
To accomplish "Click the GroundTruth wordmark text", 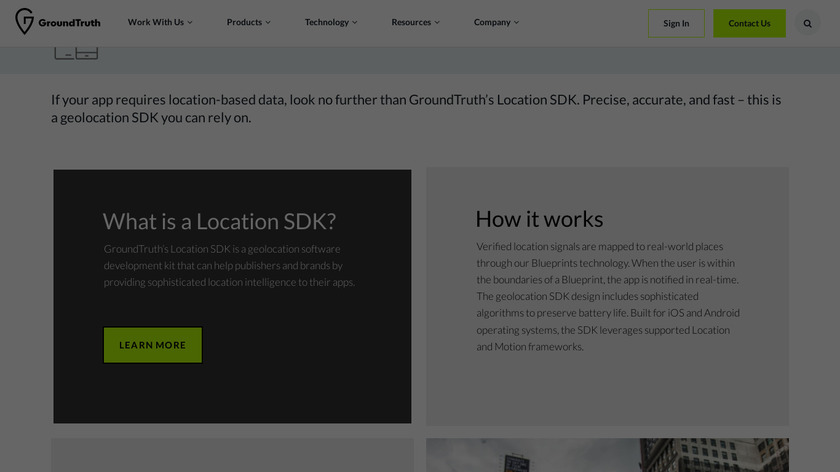I will tap(69, 23).
